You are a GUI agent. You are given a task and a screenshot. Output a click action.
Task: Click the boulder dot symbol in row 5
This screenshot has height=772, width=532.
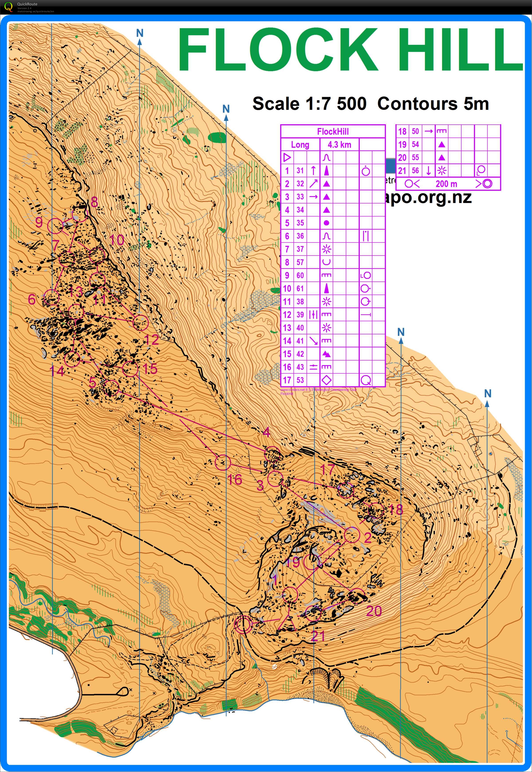pos(326,223)
